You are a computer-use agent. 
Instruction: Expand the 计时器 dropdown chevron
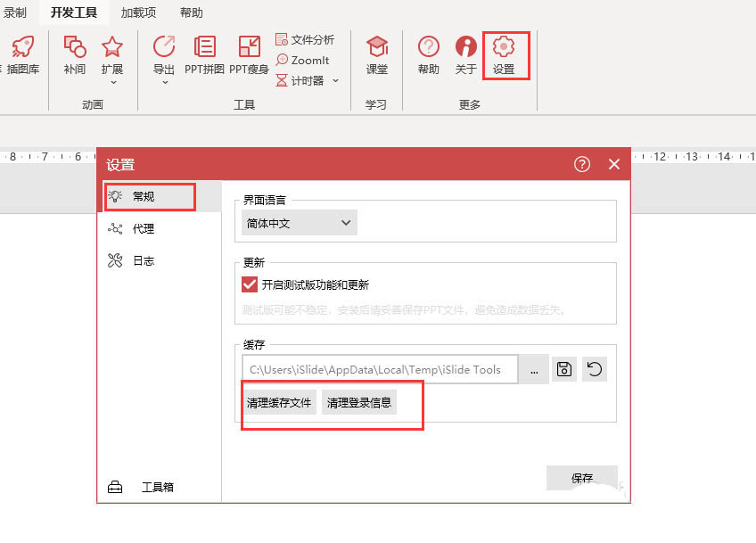point(335,80)
